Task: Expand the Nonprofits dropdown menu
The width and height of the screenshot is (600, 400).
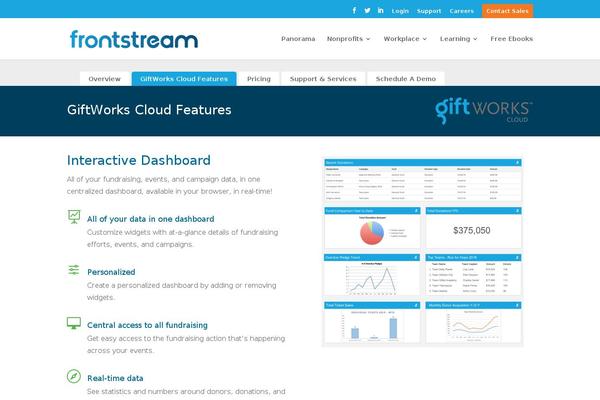Action: 349,39
